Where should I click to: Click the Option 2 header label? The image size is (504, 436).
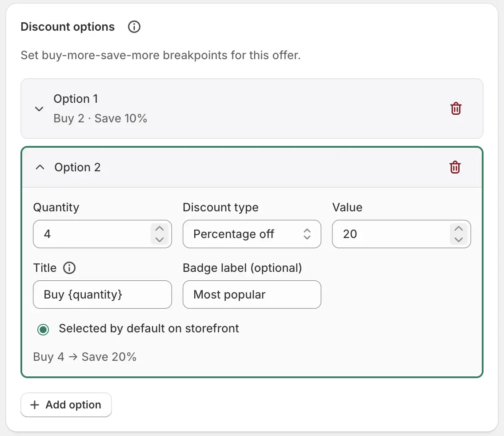(77, 167)
